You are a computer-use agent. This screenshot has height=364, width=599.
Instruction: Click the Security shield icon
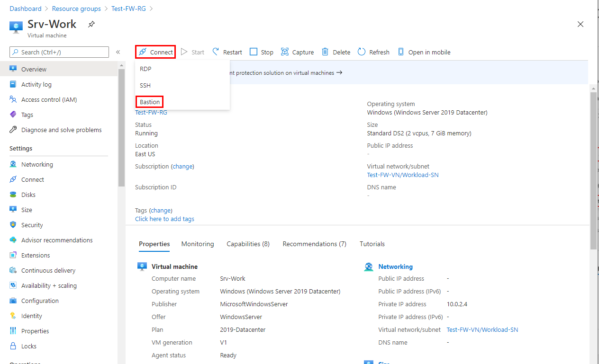[12, 225]
